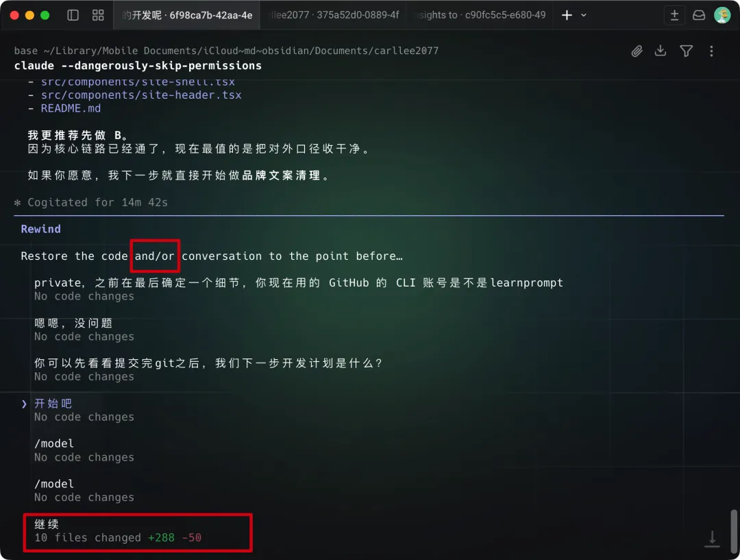Screen dimensions: 740x560
Task: Open the grid overview icon
Action: click(x=98, y=15)
